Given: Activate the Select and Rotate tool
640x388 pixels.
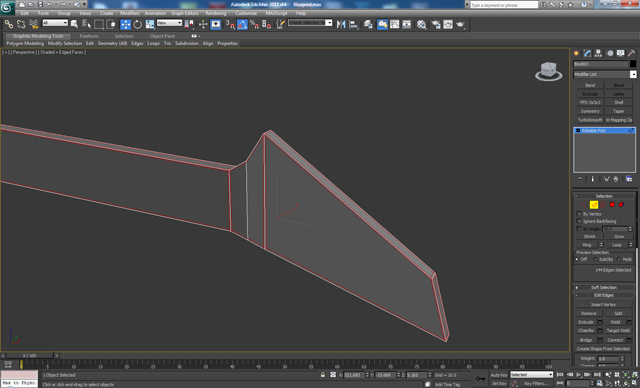Looking at the screenshot, I should 138,24.
